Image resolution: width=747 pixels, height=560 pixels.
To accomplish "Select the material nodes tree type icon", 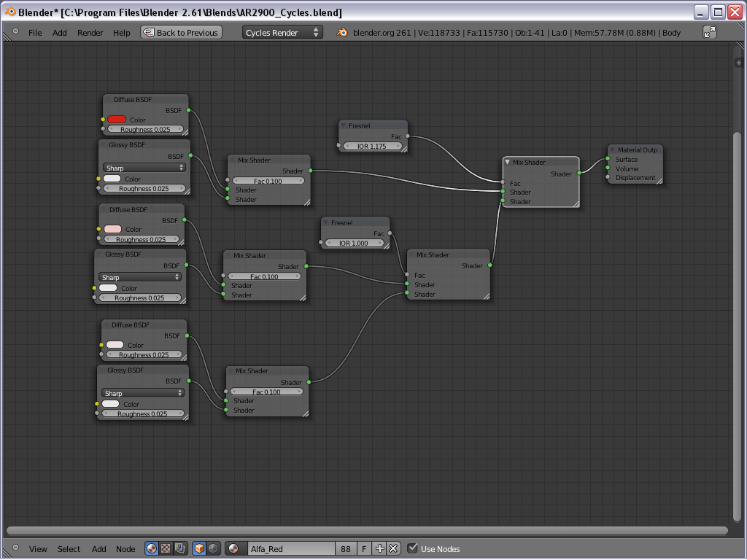I will (152, 548).
